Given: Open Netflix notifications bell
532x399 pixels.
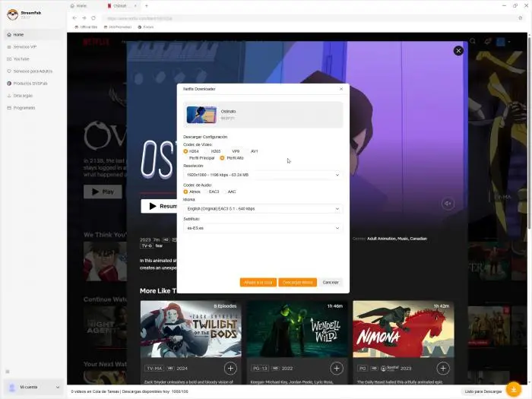Looking at the screenshot, I should [488, 41].
